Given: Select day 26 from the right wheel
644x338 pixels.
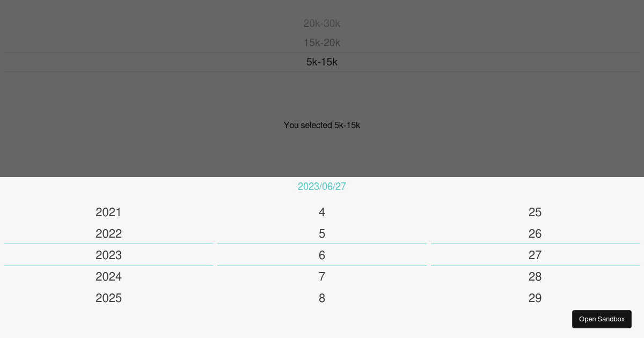Looking at the screenshot, I should [x=535, y=234].
